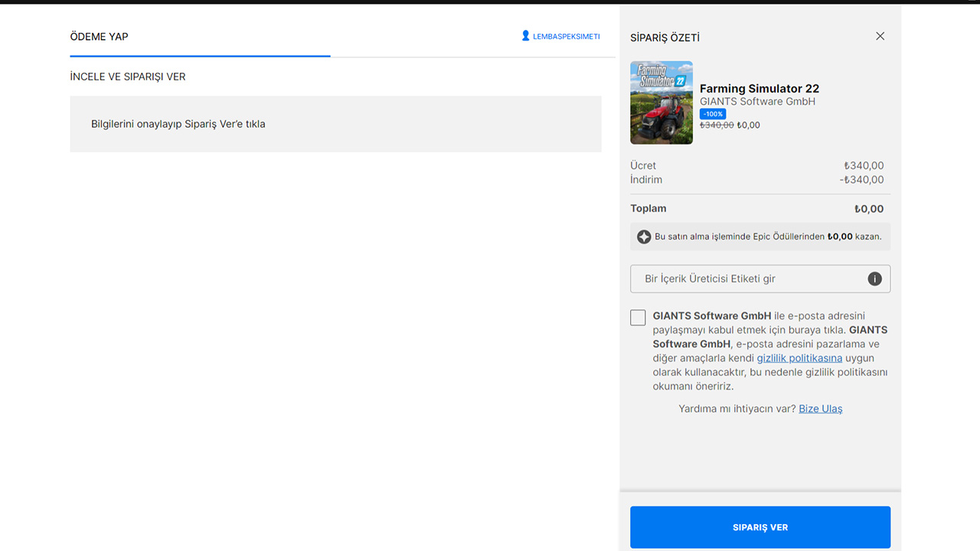The height and width of the screenshot is (551, 980).
Task: Click the info icon in creator tag field
Action: coord(874,279)
